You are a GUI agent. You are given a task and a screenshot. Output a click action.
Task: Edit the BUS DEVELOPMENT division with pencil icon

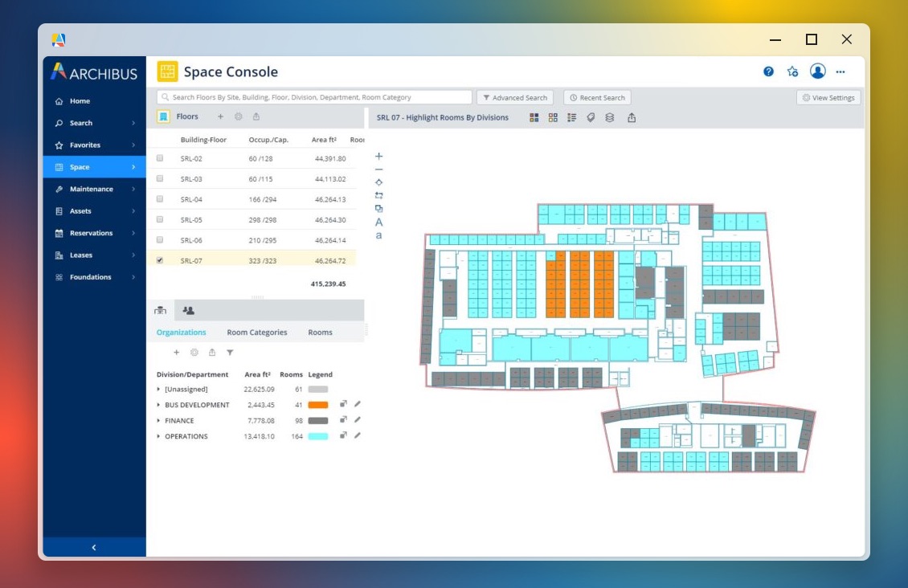pos(358,405)
